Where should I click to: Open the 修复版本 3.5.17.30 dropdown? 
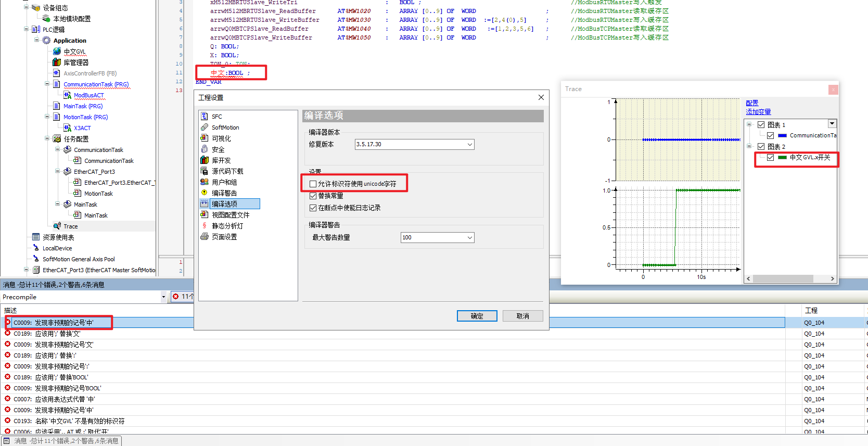pos(469,145)
